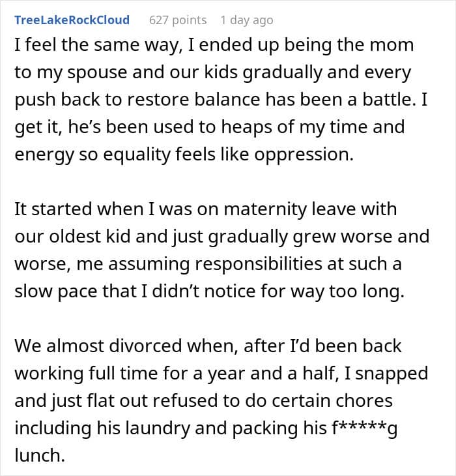Click the final word "lunch."

point(40,457)
